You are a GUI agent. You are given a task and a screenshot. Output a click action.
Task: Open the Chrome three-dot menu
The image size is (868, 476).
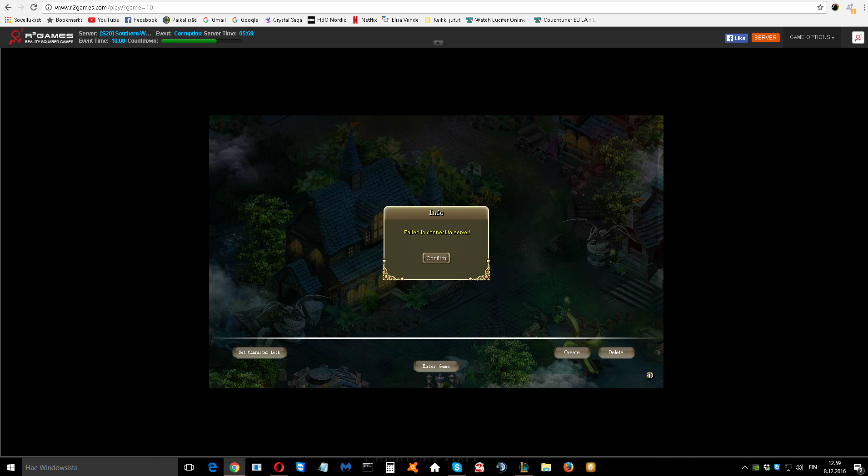(864, 7)
